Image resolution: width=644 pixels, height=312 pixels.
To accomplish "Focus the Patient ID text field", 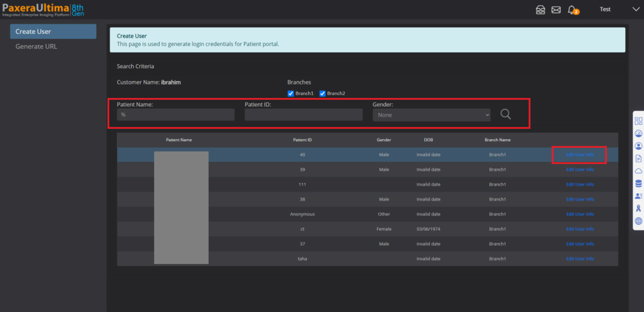I will coord(303,115).
